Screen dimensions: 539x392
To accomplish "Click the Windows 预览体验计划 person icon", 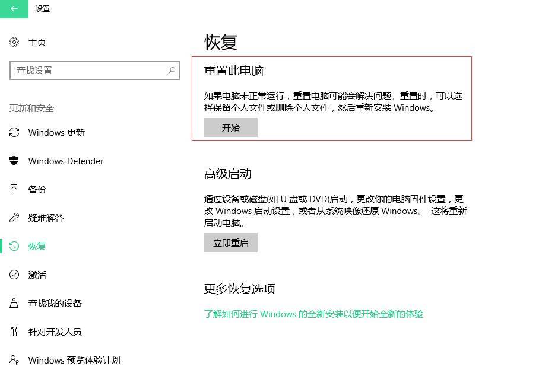I will point(14,360).
